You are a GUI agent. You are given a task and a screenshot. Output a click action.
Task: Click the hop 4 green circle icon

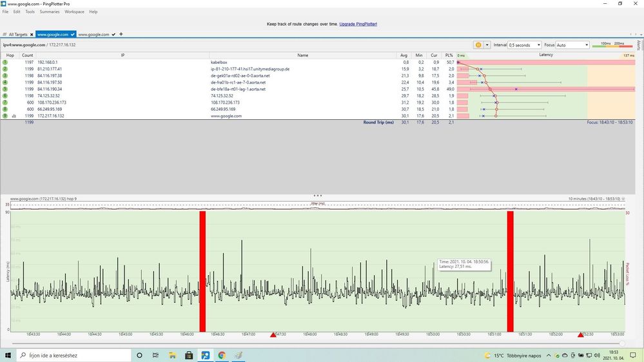click(x=5, y=82)
